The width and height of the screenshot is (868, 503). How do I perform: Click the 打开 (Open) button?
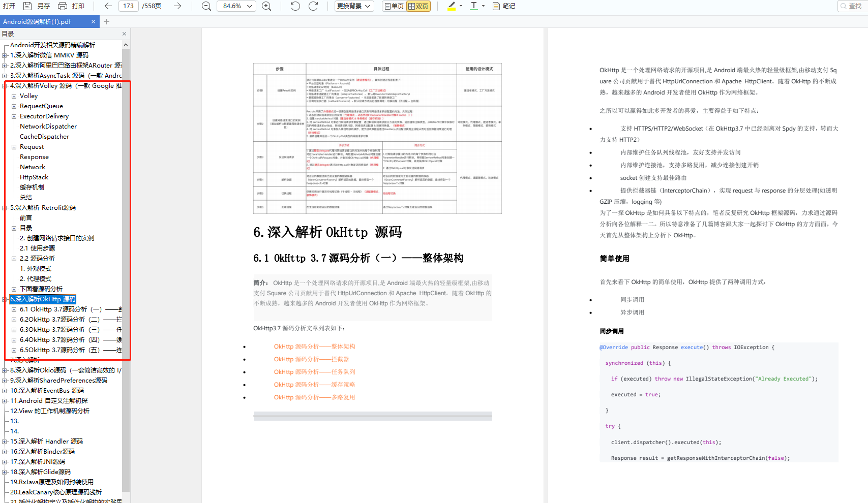[x=9, y=6]
